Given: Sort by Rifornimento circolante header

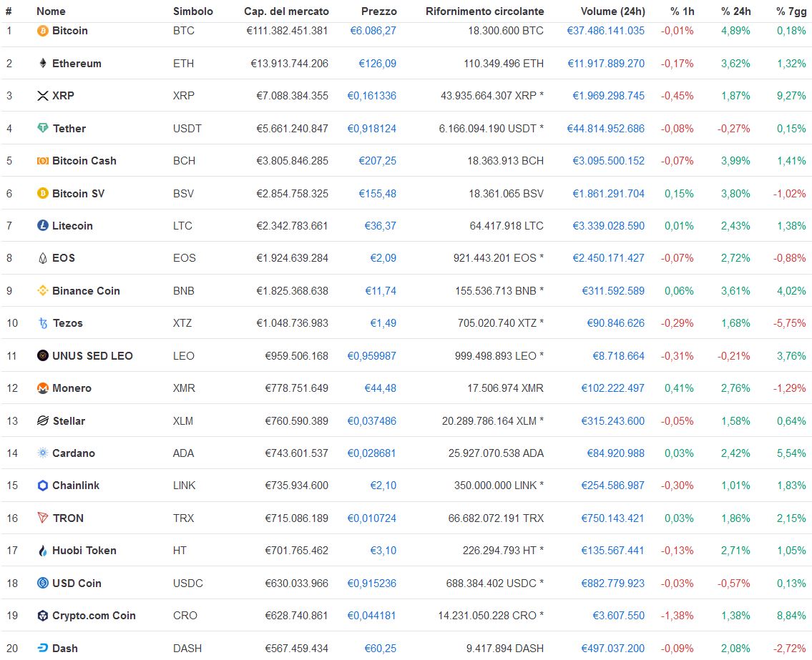Looking at the screenshot, I should (x=485, y=11).
